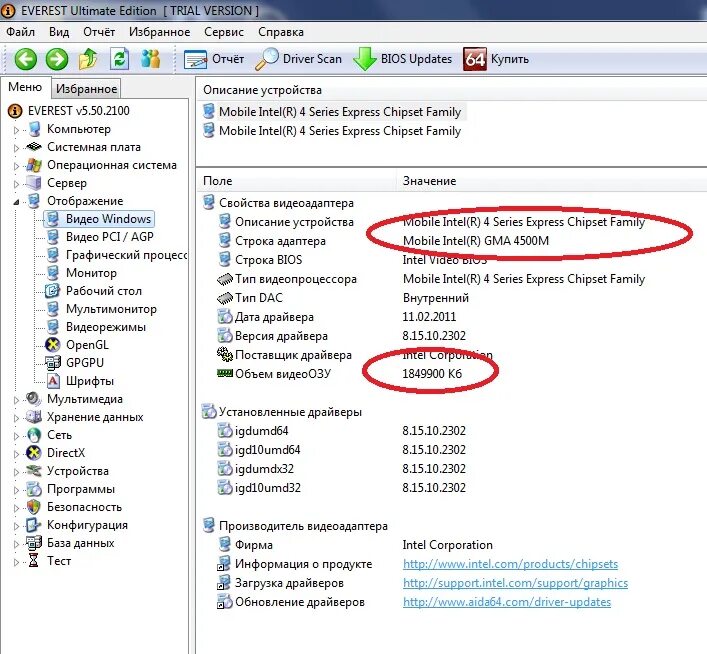Viewport: 707px width, 654px height.
Task: Open the Отчёт menu in menu bar
Action: (x=99, y=32)
